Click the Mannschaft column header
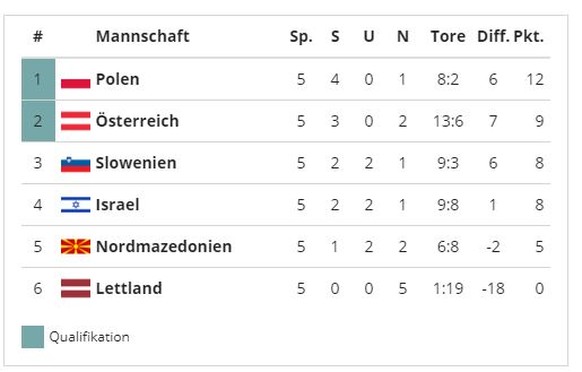Image resolution: width=582 pixels, height=372 pixels. click(143, 36)
